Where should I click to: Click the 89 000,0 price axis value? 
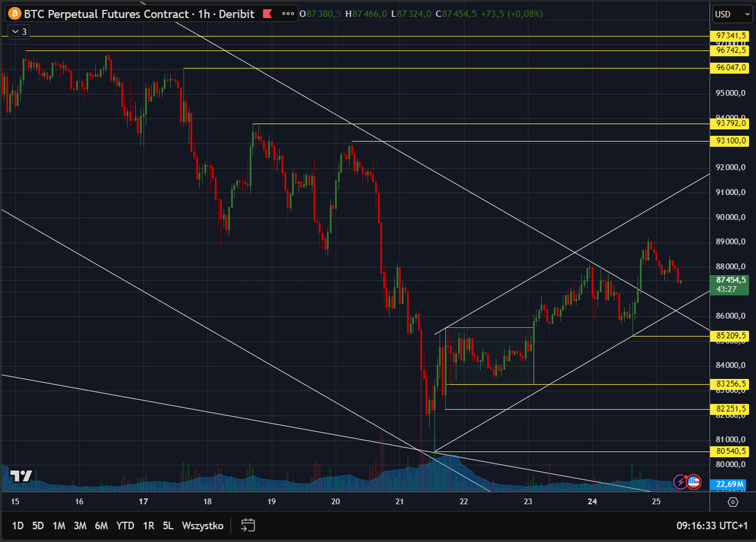pyautogui.click(x=730, y=242)
